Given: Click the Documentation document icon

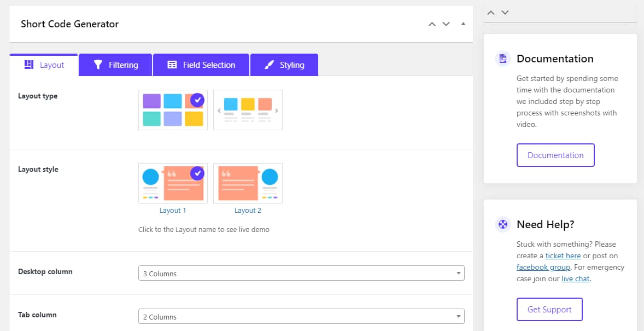Looking at the screenshot, I should coord(502,59).
